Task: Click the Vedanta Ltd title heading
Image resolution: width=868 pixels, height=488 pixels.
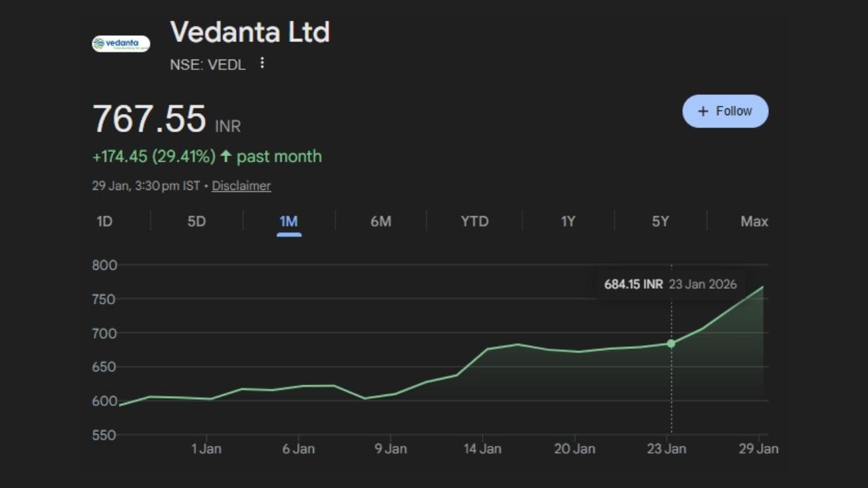Action: point(250,32)
